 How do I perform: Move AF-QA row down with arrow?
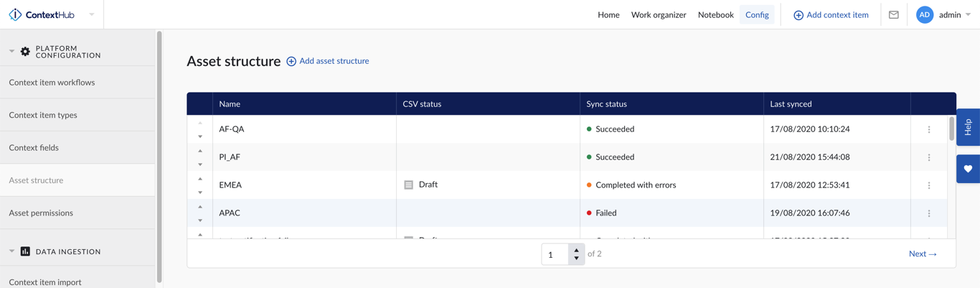(200, 136)
